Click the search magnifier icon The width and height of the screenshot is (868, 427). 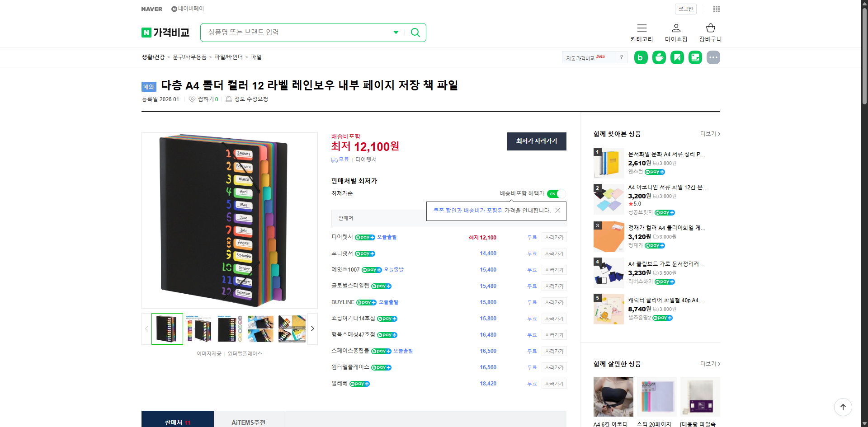click(415, 32)
